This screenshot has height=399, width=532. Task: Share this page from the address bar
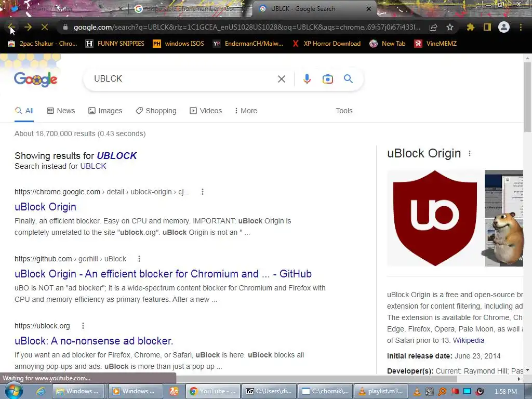click(433, 27)
